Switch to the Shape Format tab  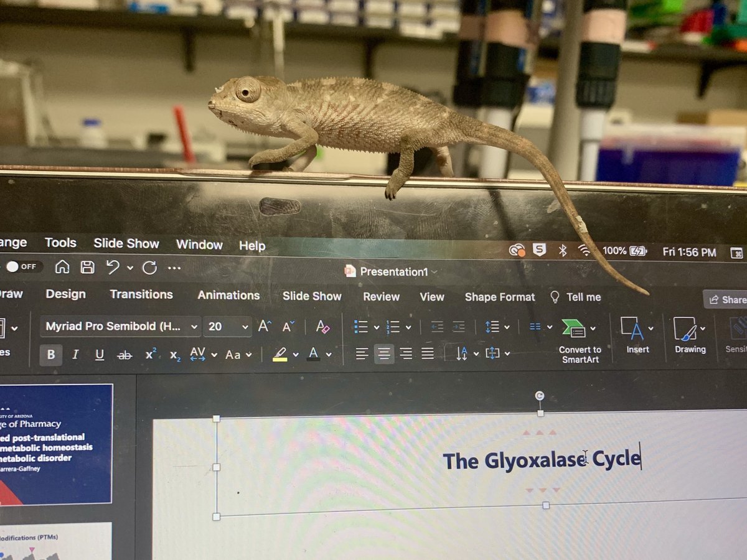500,297
